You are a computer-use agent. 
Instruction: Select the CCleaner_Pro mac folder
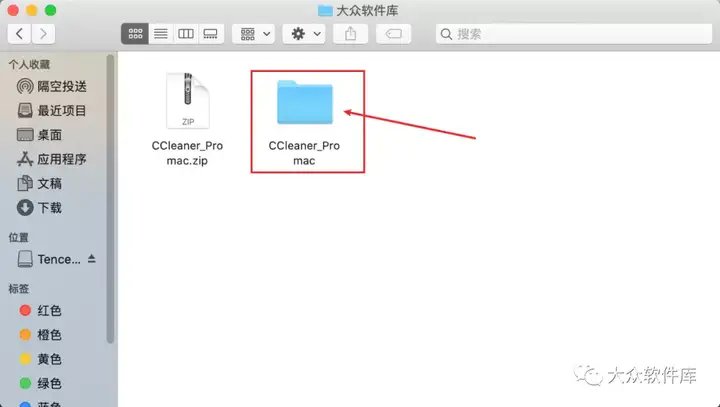click(x=304, y=122)
